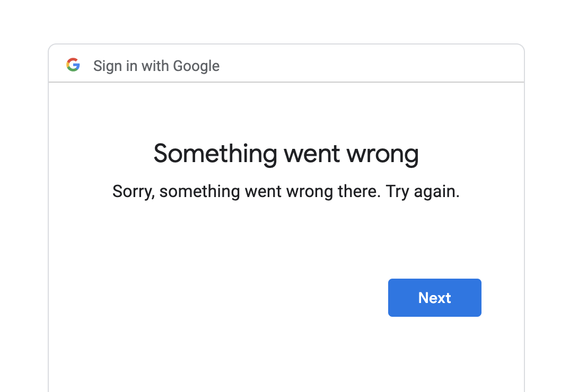578x392 pixels.
Task: Click the "Sign in with Google" header text
Action: (156, 66)
